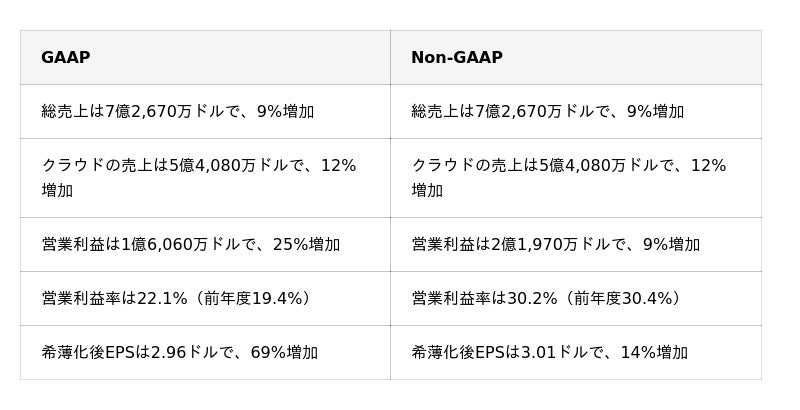
Task: Click the wrapped 増加 line in GAAP cloud cell
Action: (57, 190)
